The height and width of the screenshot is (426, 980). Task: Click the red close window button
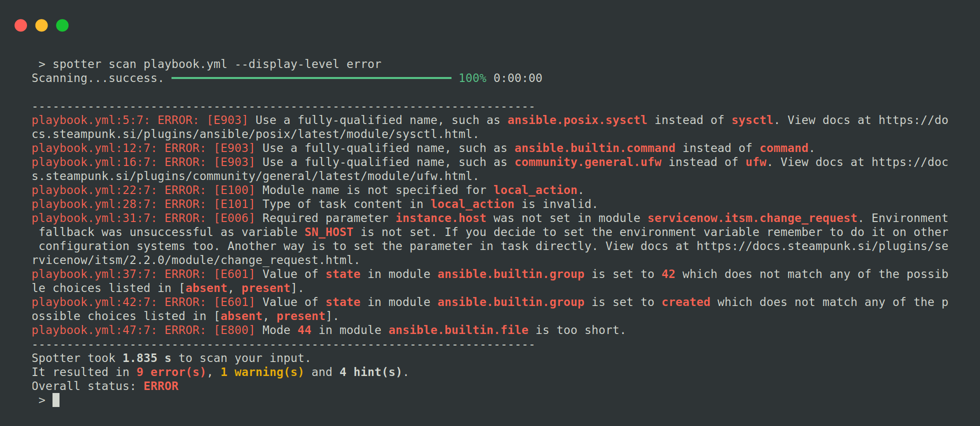coord(20,25)
